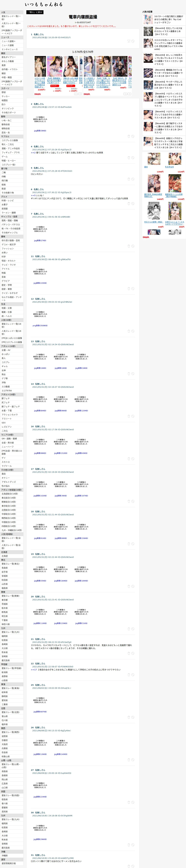Click the trash icon on post 26

pos(129,760)
